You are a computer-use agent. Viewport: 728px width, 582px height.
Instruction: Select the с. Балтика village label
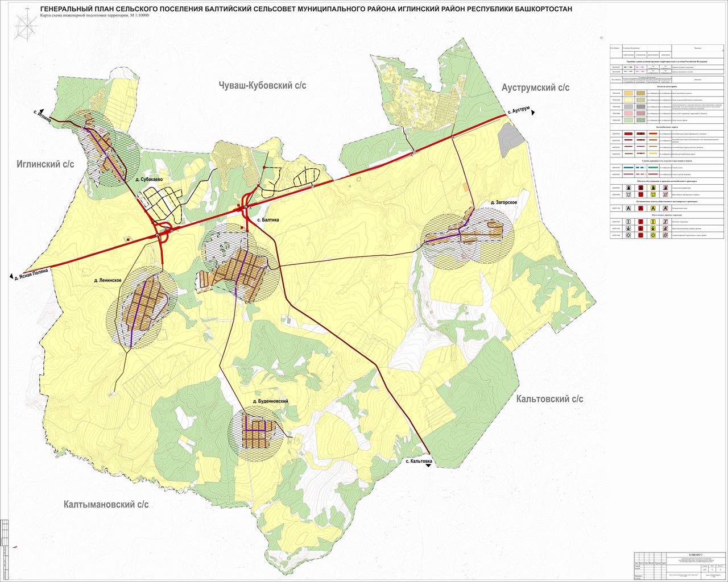pyautogui.click(x=266, y=220)
